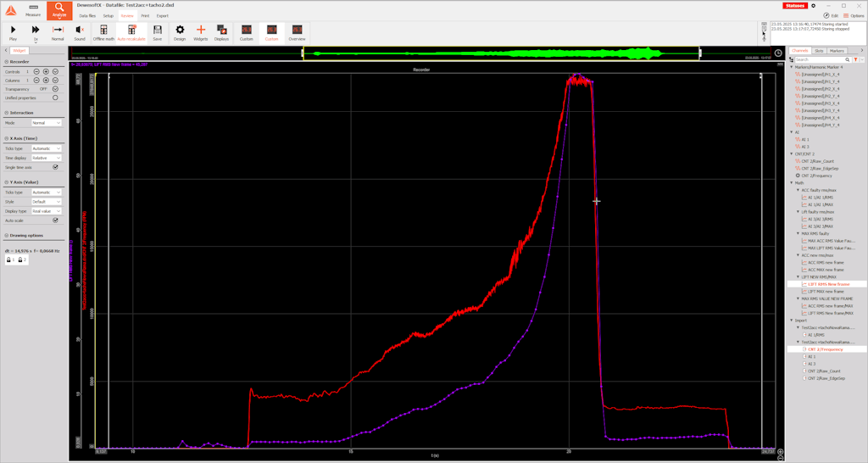Click the Options button
Viewport: 868px width, 463px height.
point(854,15)
